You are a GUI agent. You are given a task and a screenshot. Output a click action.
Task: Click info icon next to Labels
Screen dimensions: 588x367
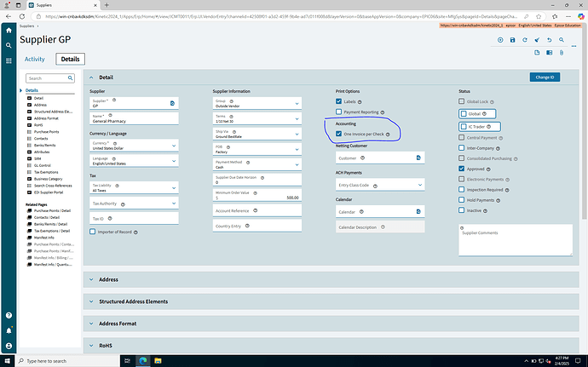point(360,102)
